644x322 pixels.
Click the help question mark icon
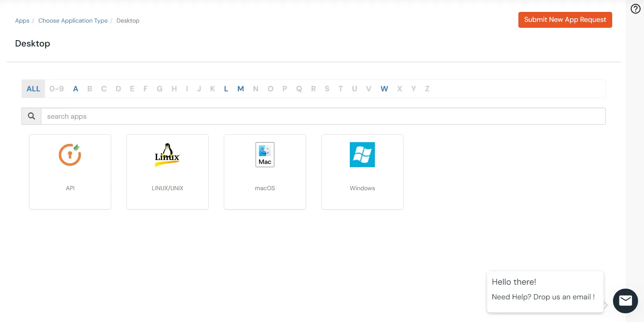click(x=636, y=9)
